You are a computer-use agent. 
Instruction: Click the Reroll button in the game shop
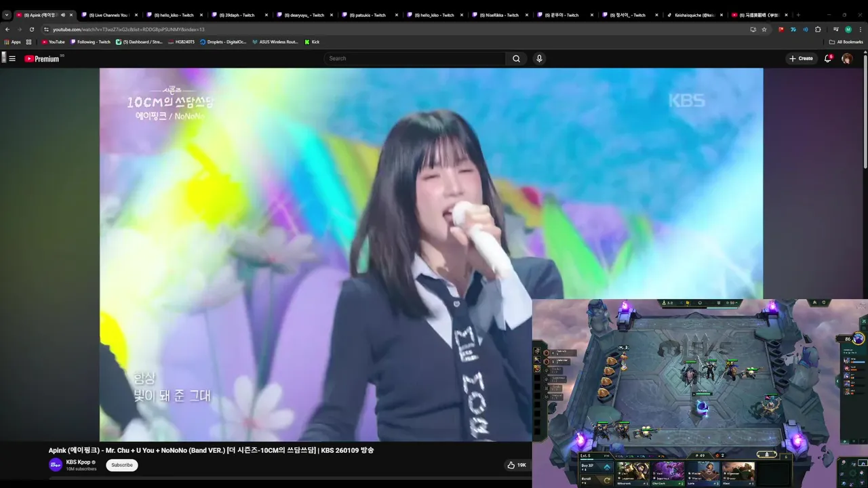coord(596,481)
